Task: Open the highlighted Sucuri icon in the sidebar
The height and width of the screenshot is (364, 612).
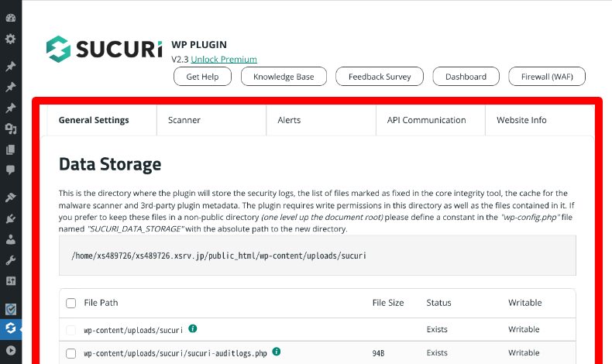Action: (x=11, y=328)
